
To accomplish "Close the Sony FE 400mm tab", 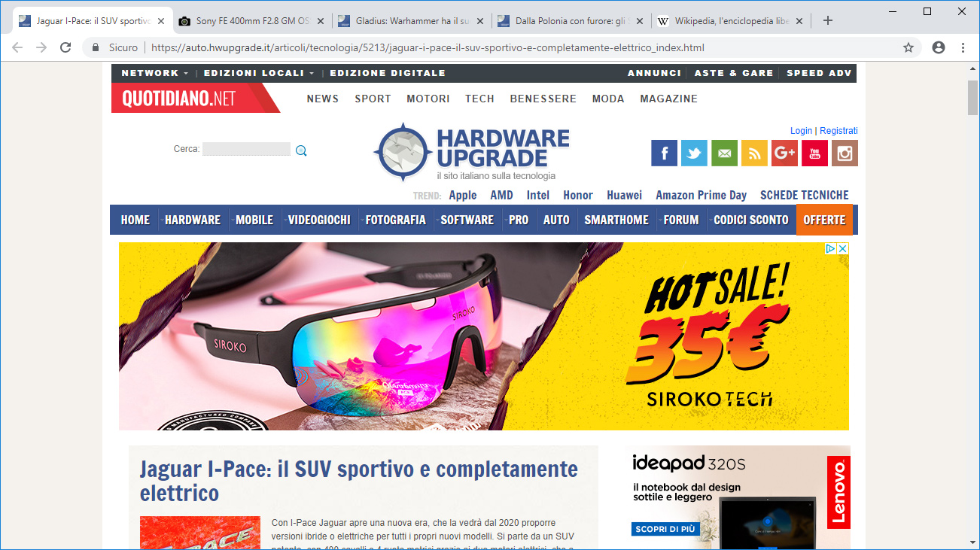I will coord(320,21).
